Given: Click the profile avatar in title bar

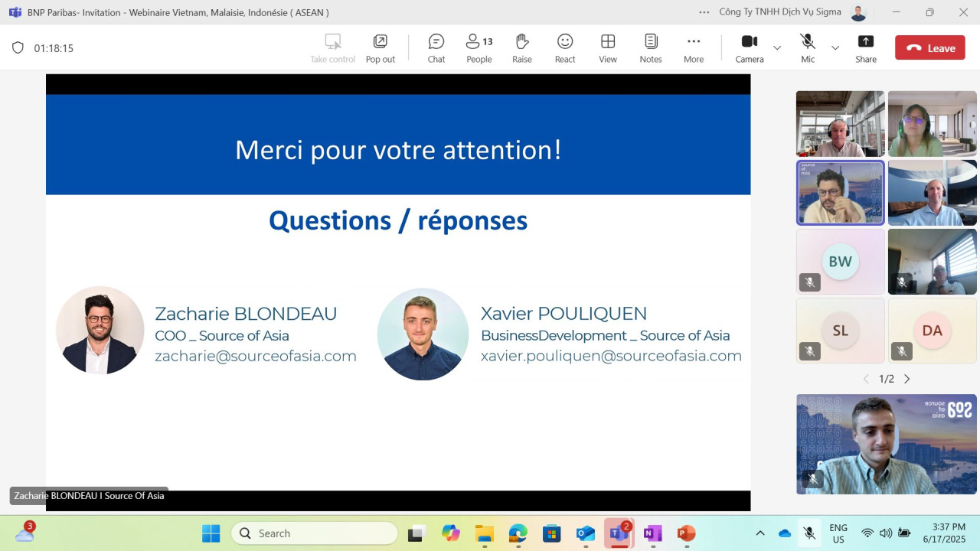Looking at the screenshot, I should coord(859,12).
